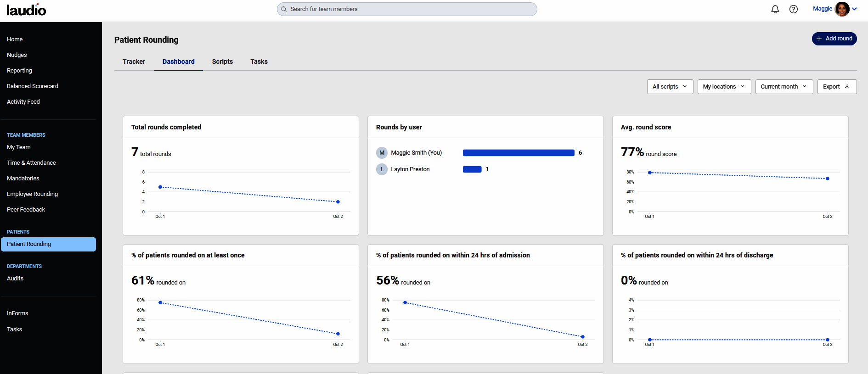Switch to the Tracker tab
This screenshot has width=868, height=374.
pos(134,61)
